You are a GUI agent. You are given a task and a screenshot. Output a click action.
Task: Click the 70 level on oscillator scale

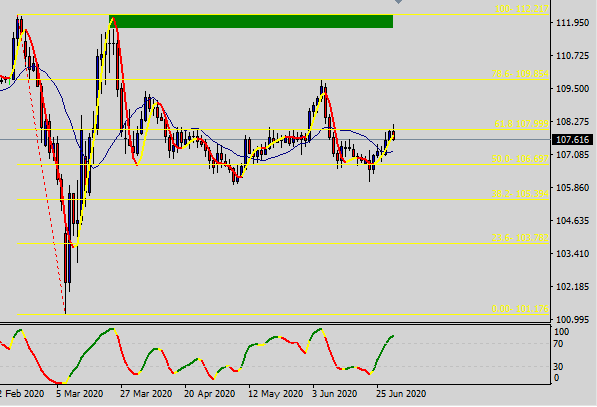tap(558, 344)
